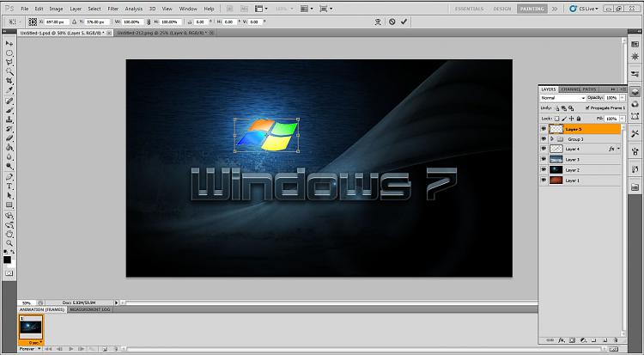Viewport: 644px width, 355px height.
Task: Select the Healing Brush tool
Action: coord(9,101)
